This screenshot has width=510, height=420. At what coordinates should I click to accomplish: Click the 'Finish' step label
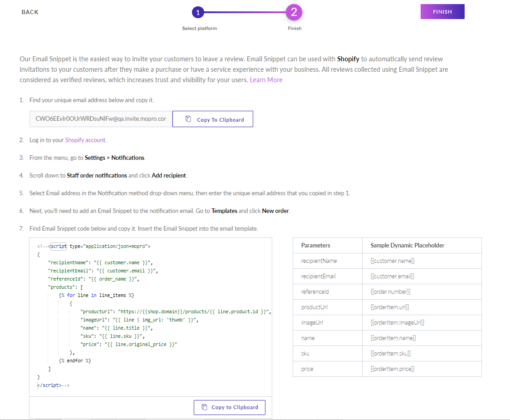294,28
